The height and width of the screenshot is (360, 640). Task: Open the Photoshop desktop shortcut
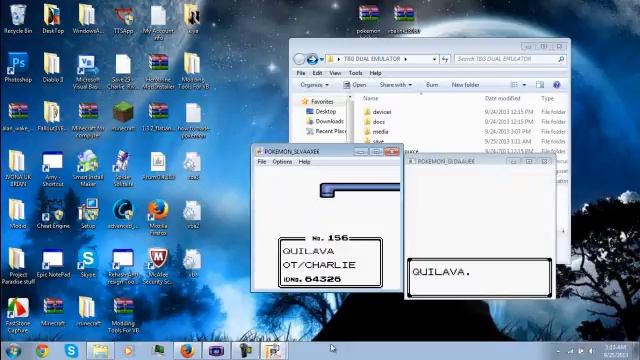(x=18, y=68)
